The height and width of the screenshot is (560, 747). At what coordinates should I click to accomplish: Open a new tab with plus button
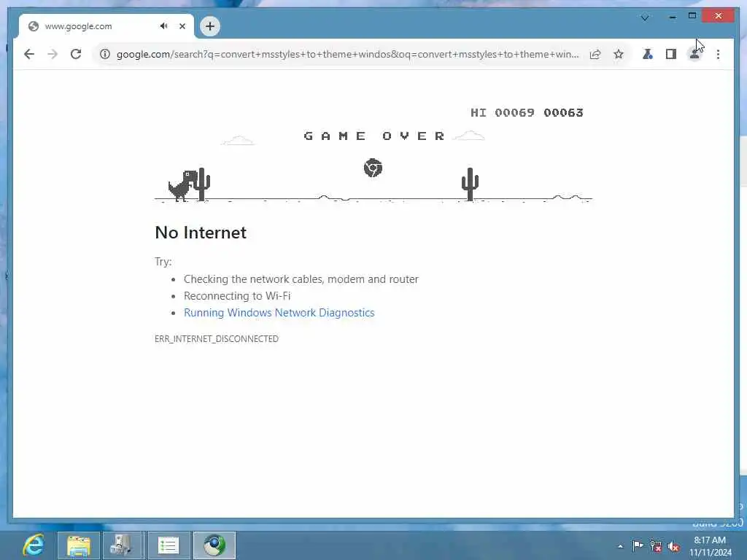coord(210,26)
